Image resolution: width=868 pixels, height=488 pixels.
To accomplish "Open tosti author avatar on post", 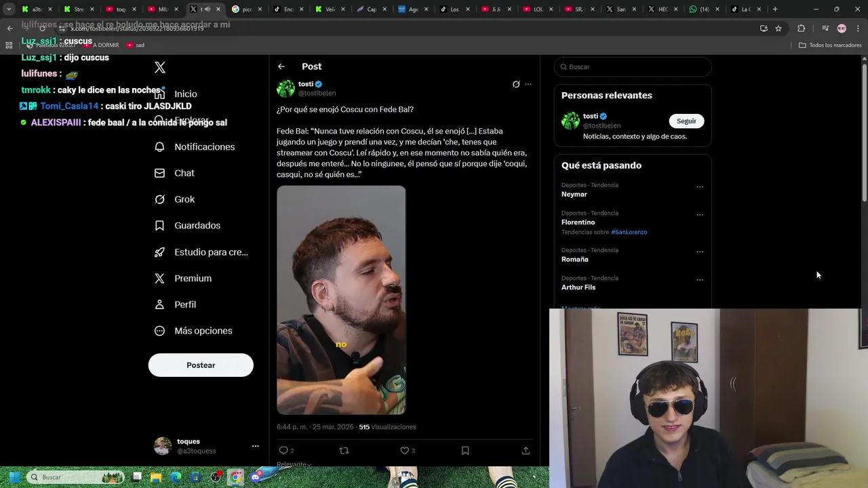I will 285,88.
